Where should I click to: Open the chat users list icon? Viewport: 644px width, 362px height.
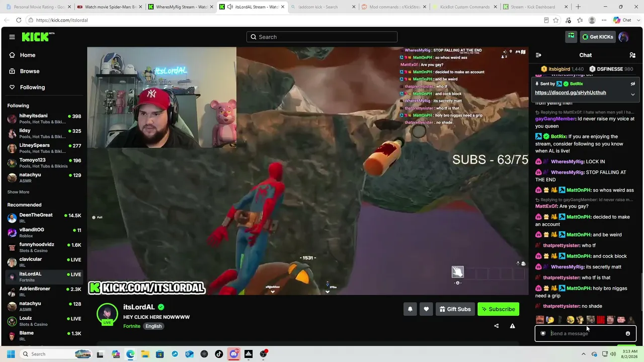(x=632, y=55)
